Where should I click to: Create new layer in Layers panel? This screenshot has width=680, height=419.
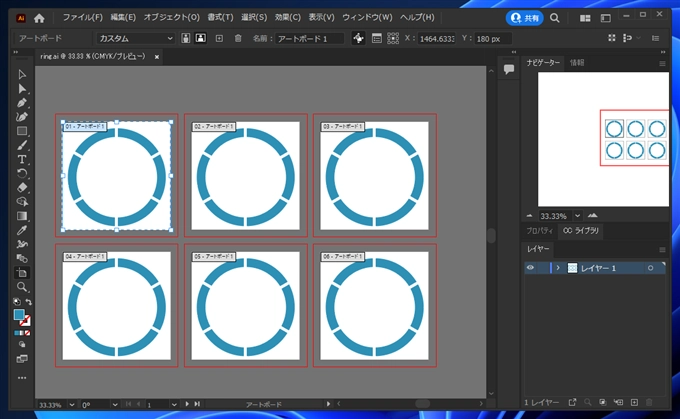click(x=634, y=403)
